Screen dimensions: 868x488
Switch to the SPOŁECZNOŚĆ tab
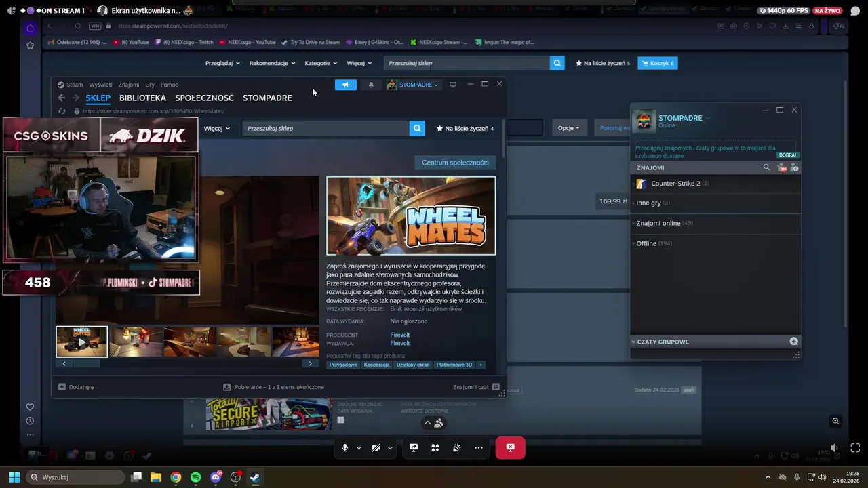[x=204, y=98]
